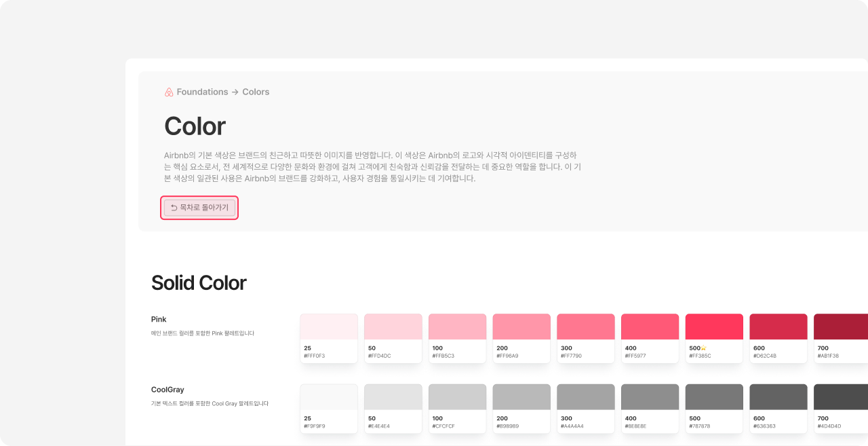Image resolution: width=868 pixels, height=446 pixels.
Task: Open the Foundations breadcrumb link
Action: pyautogui.click(x=203, y=92)
